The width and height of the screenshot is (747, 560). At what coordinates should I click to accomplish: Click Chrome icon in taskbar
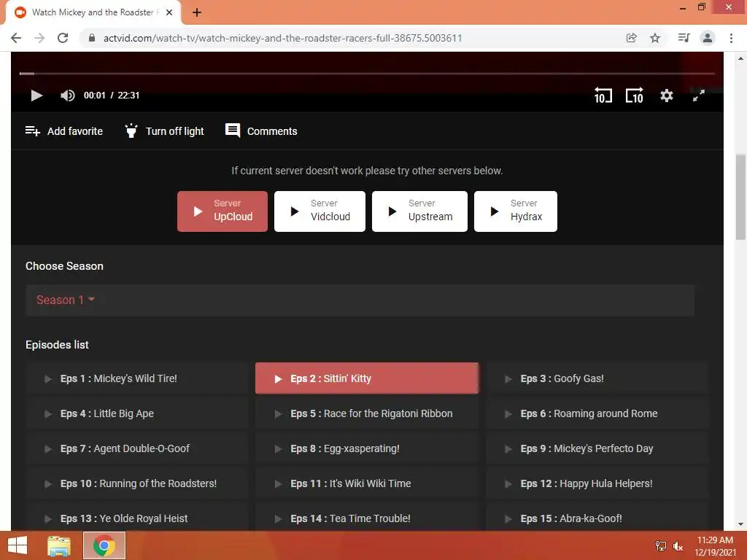coord(104,545)
